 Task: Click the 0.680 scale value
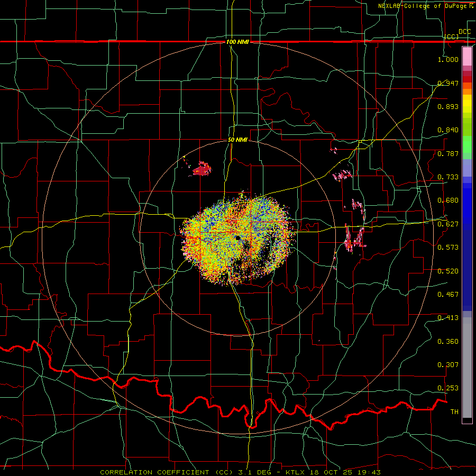pyautogui.click(x=448, y=200)
